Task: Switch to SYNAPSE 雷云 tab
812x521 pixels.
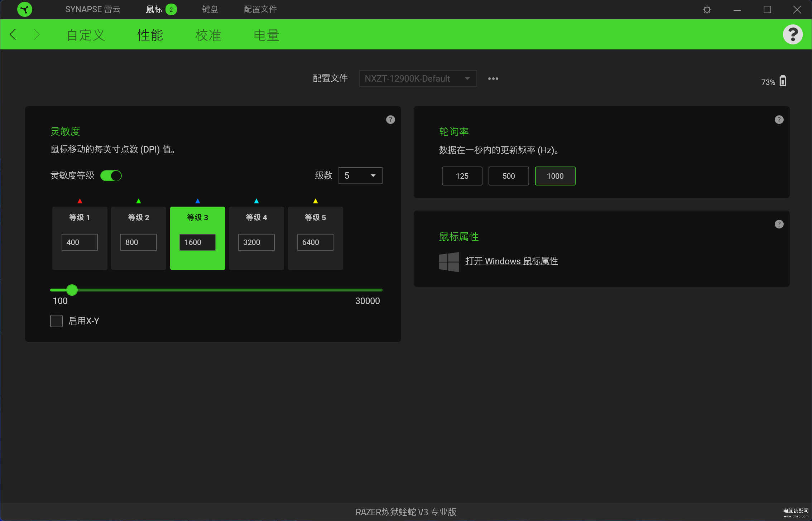Action: click(93, 9)
